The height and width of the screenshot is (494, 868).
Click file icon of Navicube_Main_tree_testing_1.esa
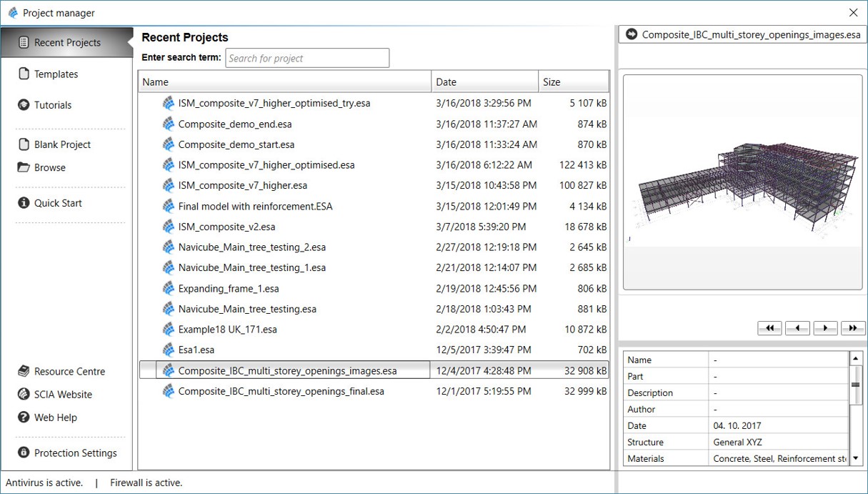click(169, 268)
